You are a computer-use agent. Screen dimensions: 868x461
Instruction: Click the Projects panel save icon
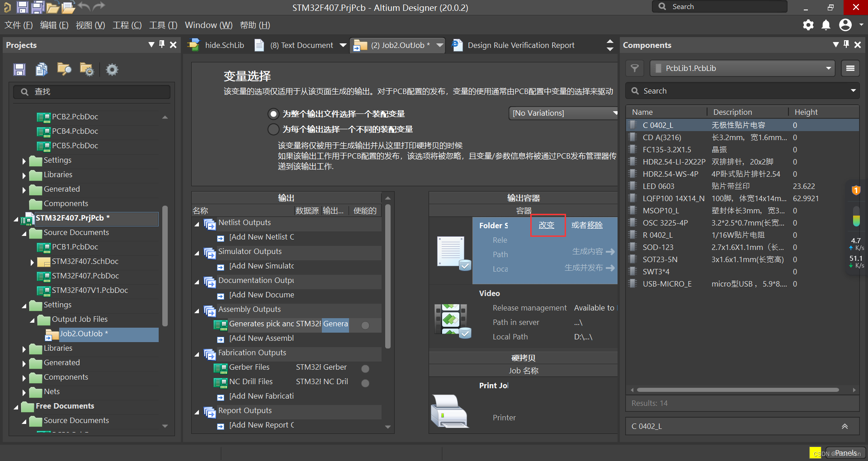click(x=19, y=69)
